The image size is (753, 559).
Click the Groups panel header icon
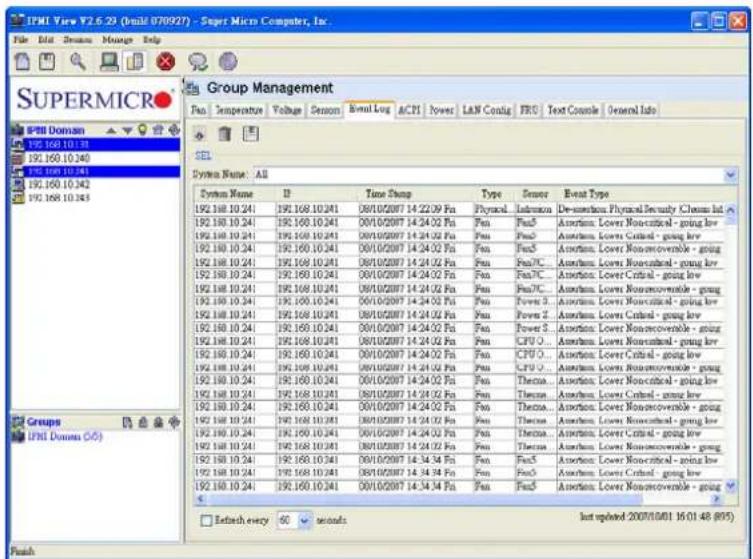[x=18, y=422]
